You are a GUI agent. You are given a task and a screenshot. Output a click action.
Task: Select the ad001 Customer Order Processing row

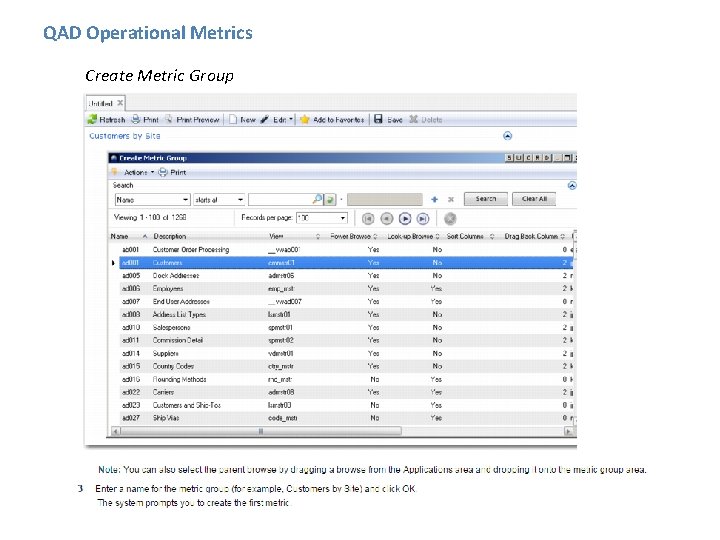pos(345,250)
